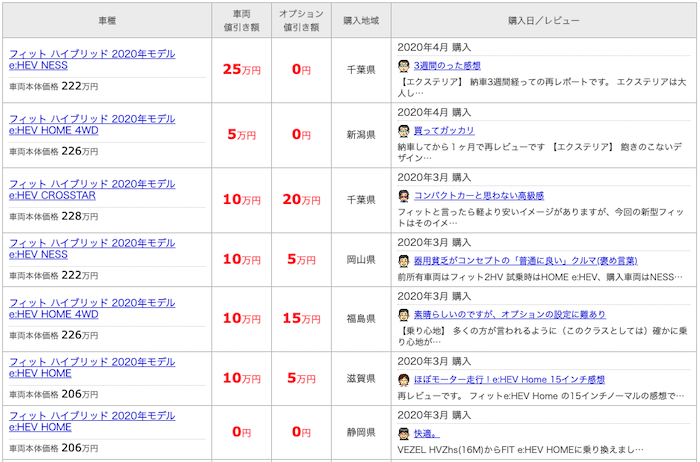Select the 0円 option discount in the 新潟県 row
This screenshot has width=700, height=462.
pos(301,134)
